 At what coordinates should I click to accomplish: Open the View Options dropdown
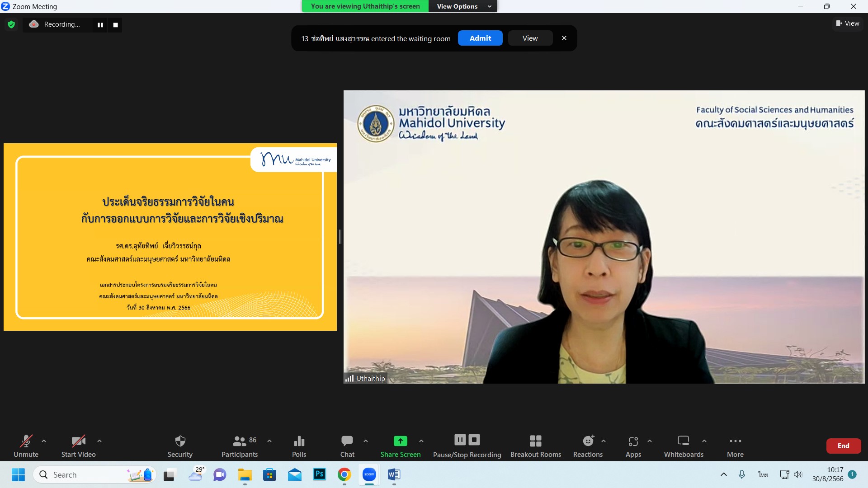463,6
